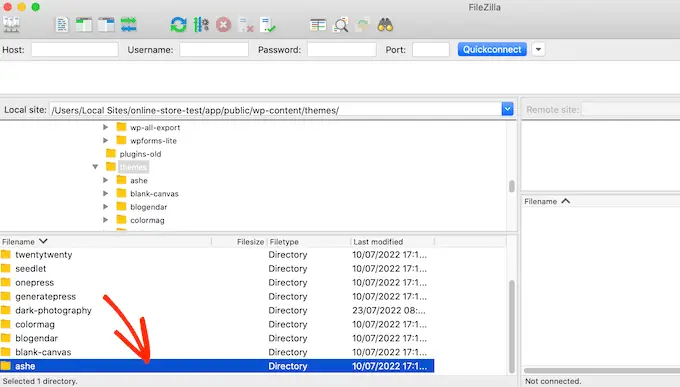This screenshot has height=387, width=680.
Task: Click the Port input field
Action: (x=431, y=49)
